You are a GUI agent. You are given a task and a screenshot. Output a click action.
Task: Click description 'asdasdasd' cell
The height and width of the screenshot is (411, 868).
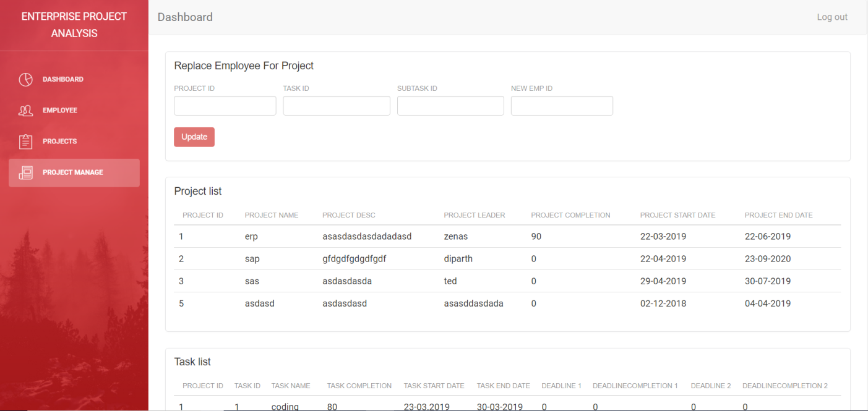[345, 303]
